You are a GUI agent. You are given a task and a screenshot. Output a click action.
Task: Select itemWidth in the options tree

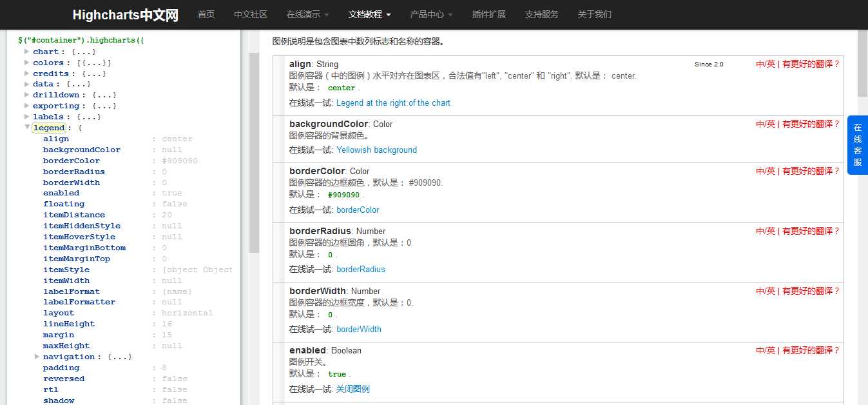pyautogui.click(x=66, y=281)
